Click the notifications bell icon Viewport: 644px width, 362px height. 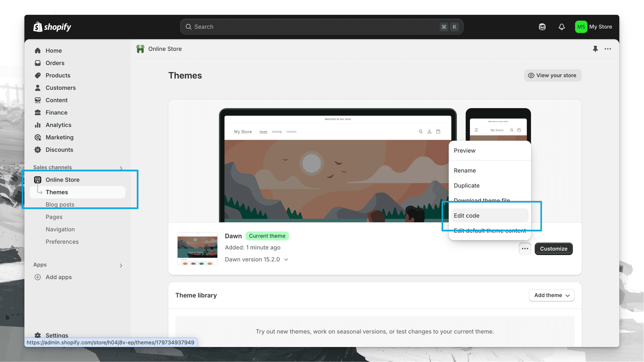(560, 26)
